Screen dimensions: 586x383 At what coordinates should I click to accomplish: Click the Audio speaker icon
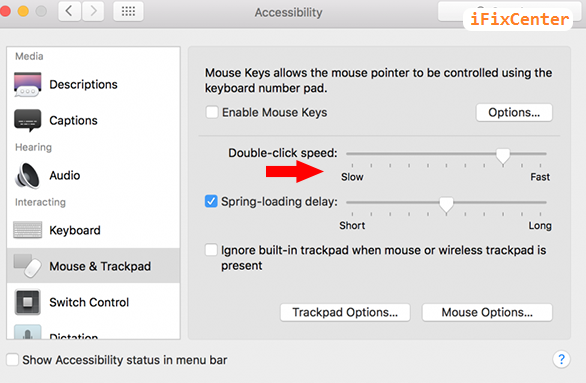(x=27, y=175)
